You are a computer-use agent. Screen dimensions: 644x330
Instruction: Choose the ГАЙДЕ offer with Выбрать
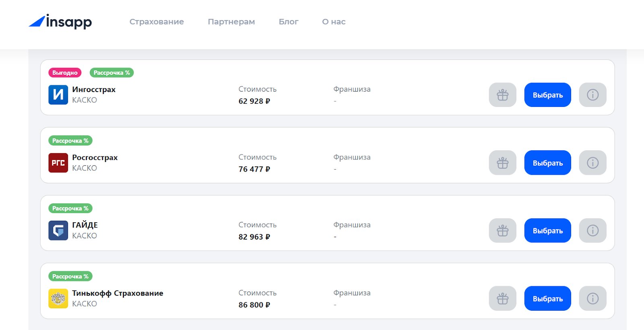point(547,230)
